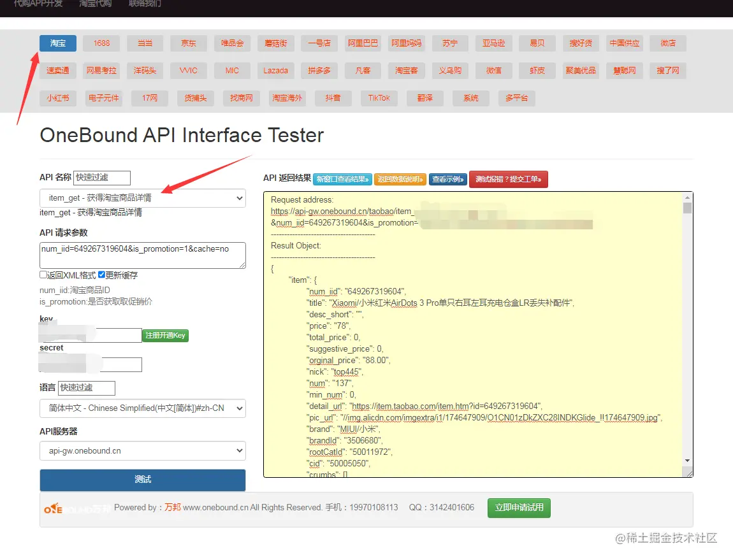Open the 微店 tab
Screen dimensions: 733x560
pos(668,43)
